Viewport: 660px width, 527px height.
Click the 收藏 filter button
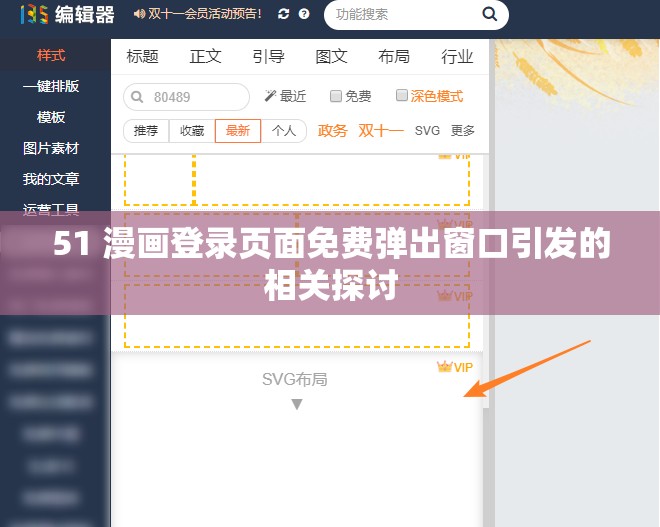pos(192,131)
